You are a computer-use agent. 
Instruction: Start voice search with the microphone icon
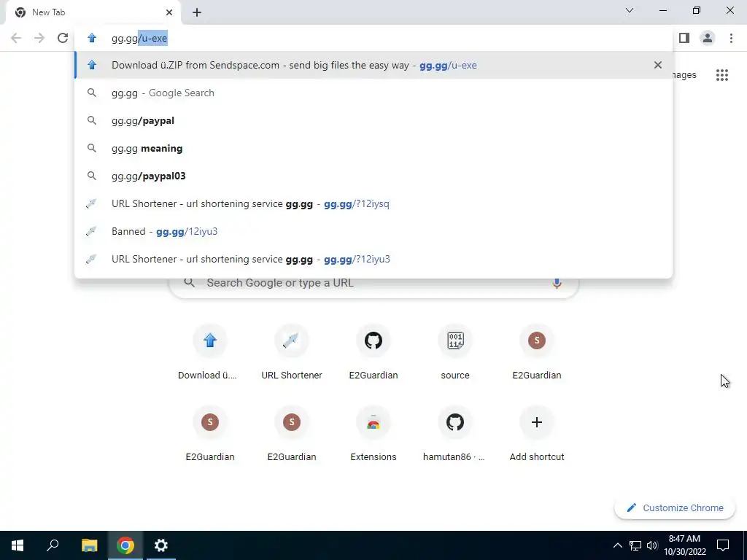point(557,283)
